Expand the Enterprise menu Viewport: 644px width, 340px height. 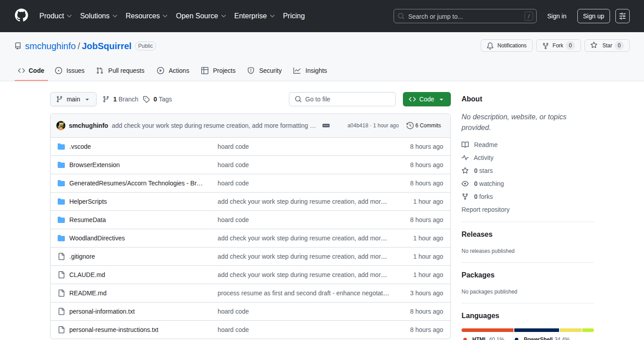(254, 16)
